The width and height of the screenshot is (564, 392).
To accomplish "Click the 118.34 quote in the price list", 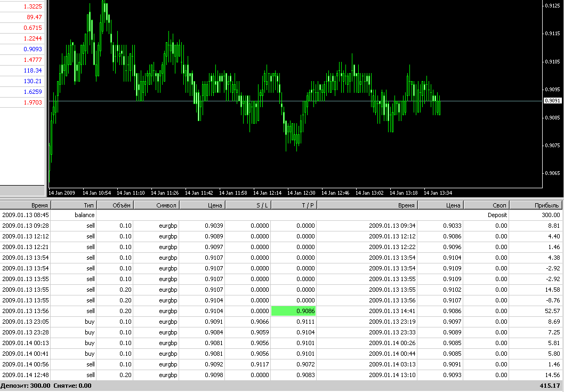I will pyautogui.click(x=33, y=70).
